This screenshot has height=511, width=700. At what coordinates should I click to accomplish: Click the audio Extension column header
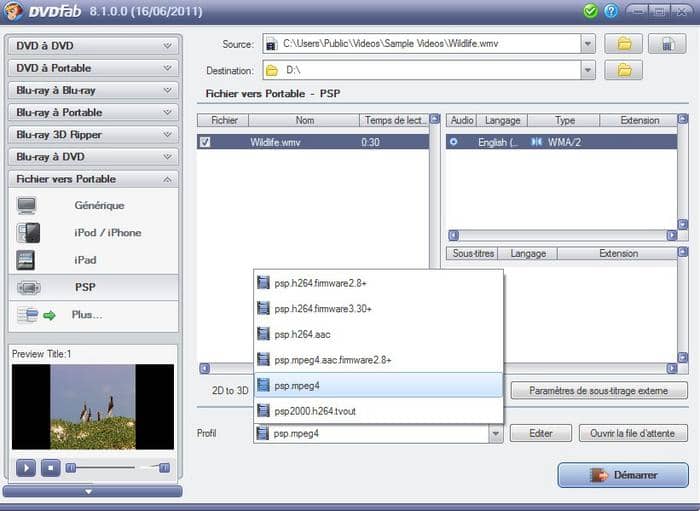point(639,120)
